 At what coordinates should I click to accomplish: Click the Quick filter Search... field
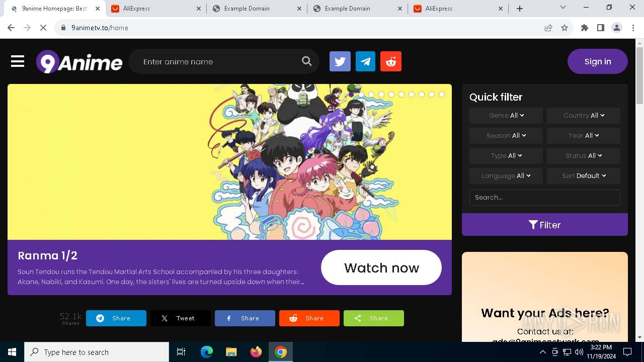(545, 197)
